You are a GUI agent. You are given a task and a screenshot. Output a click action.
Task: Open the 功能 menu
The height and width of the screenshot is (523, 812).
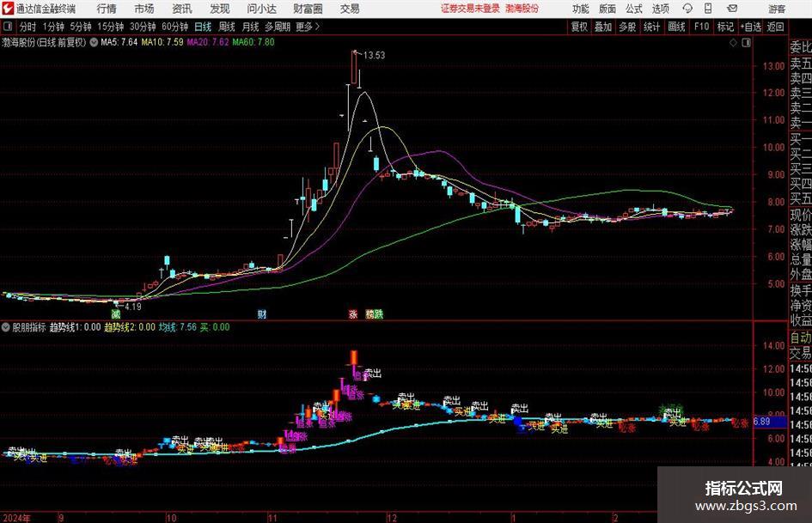[x=581, y=9]
